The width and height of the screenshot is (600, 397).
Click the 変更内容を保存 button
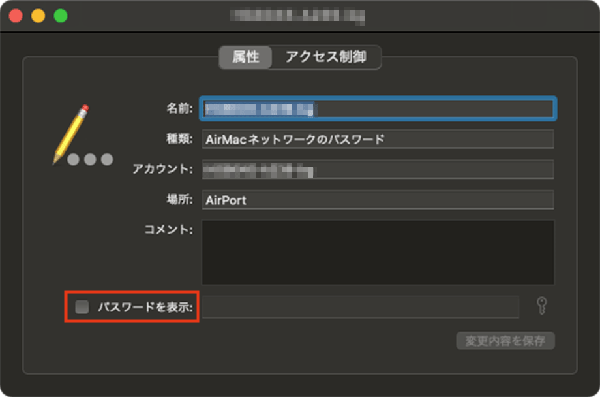point(505,341)
